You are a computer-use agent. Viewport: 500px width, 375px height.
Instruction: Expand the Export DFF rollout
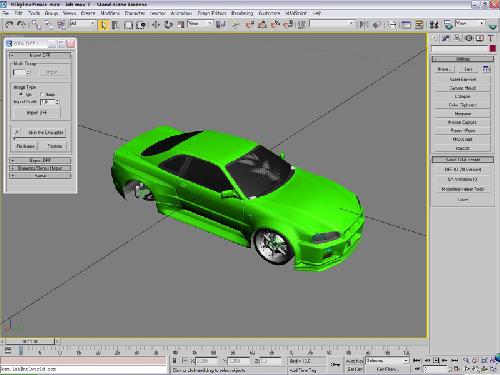(x=40, y=160)
